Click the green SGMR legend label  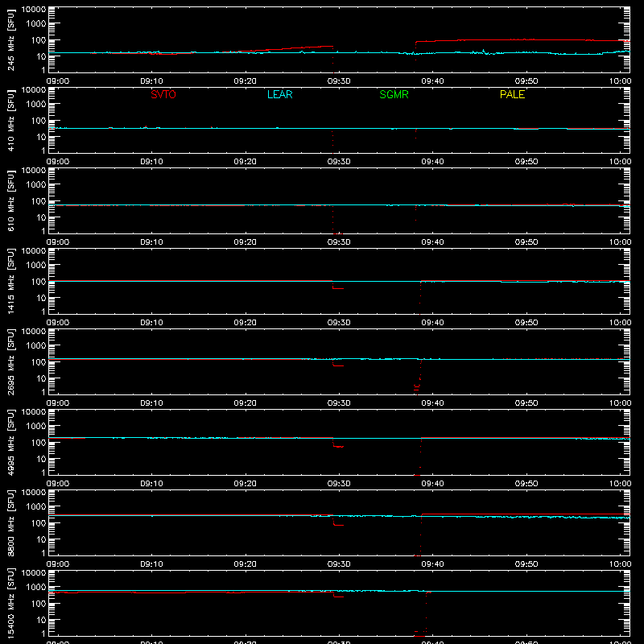point(394,94)
